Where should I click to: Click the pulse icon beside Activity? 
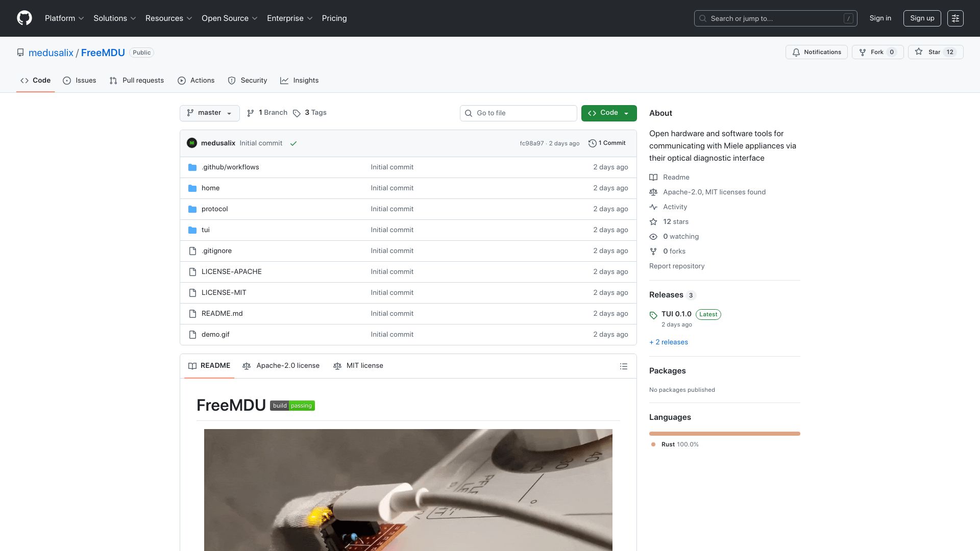click(x=653, y=207)
